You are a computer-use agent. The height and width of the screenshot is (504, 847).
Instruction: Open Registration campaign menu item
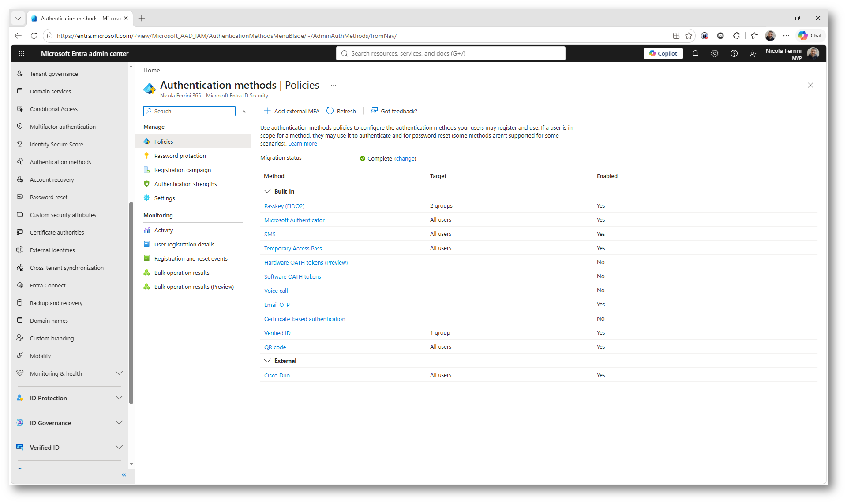(x=183, y=170)
